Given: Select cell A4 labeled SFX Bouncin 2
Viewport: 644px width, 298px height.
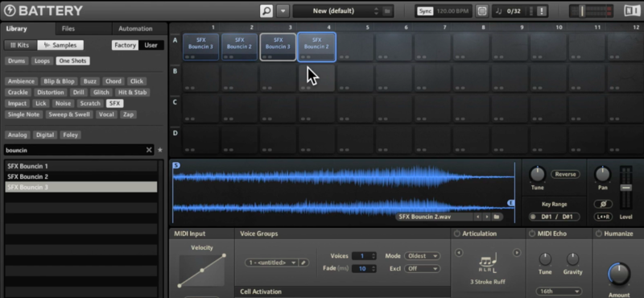Looking at the screenshot, I should pyautogui.click(x=316, y=47).
